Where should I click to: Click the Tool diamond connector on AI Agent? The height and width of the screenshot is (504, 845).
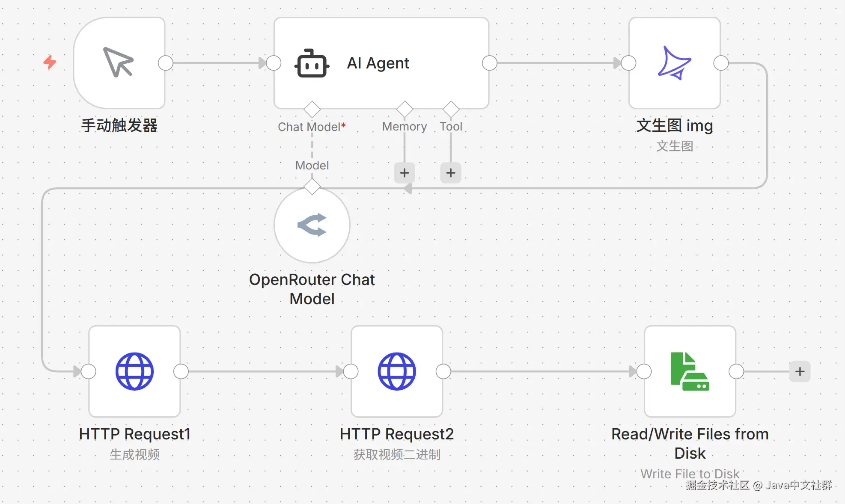click(451, 109)
